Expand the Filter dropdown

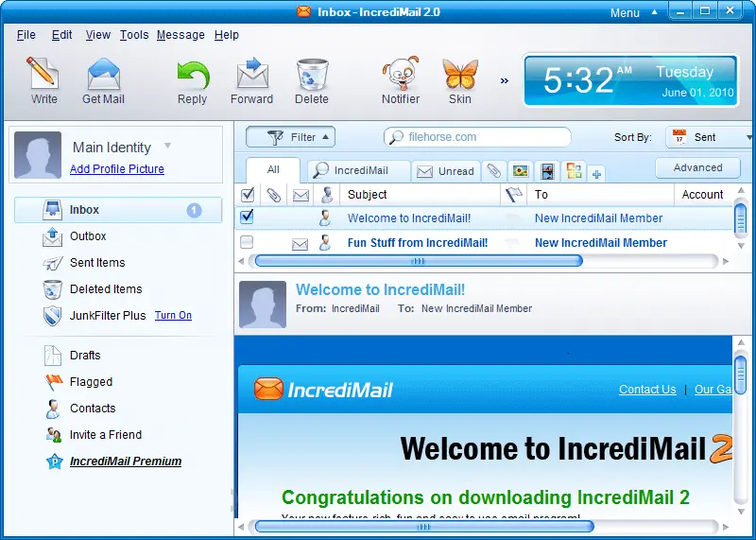pos(290,137)
